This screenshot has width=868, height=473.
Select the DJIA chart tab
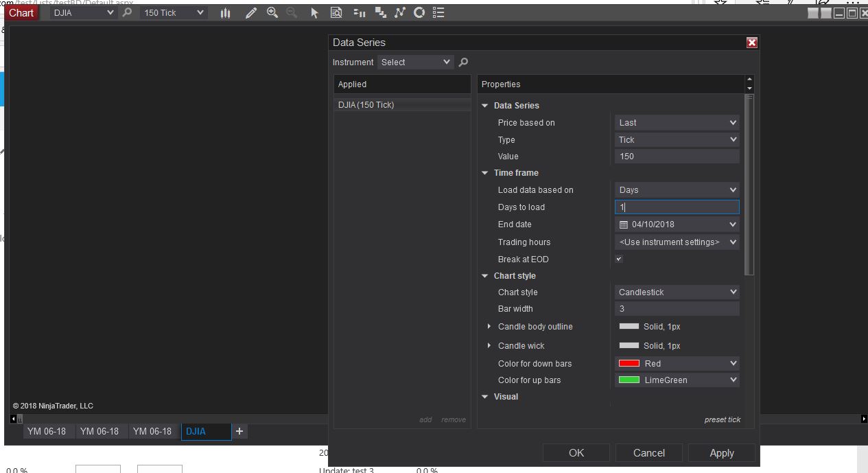click(206, 431)
